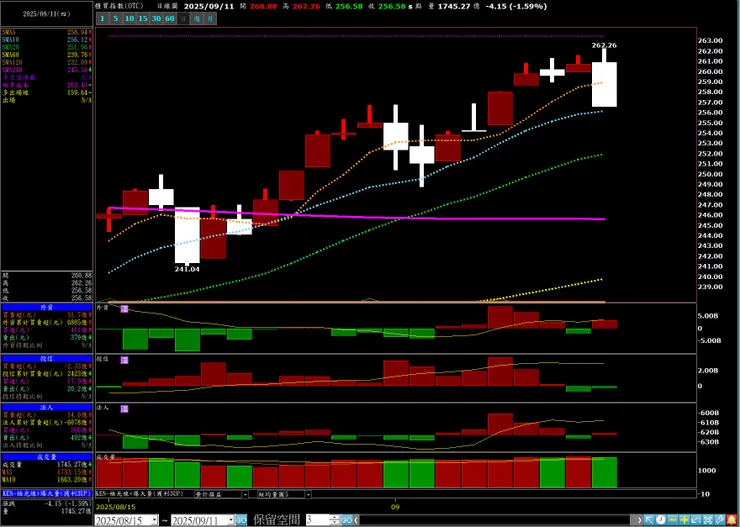Click GO button next to 保留空間 field
The image size is (740, 527).
pos(346,520)
